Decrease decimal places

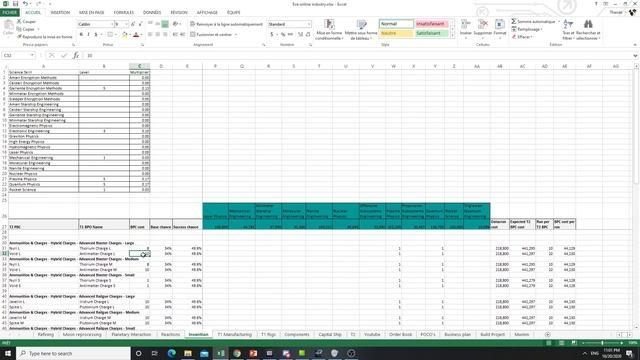(x=308, y=35)
